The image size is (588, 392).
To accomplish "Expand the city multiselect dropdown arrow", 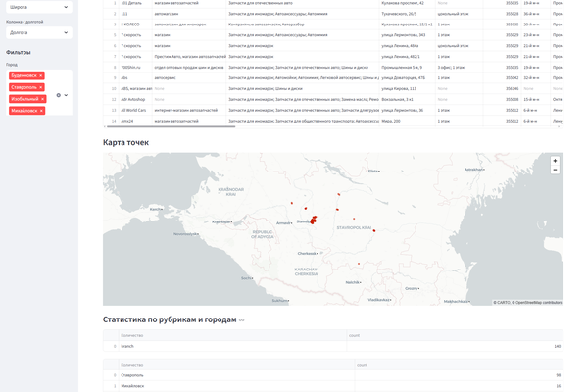I will point(66,95).
